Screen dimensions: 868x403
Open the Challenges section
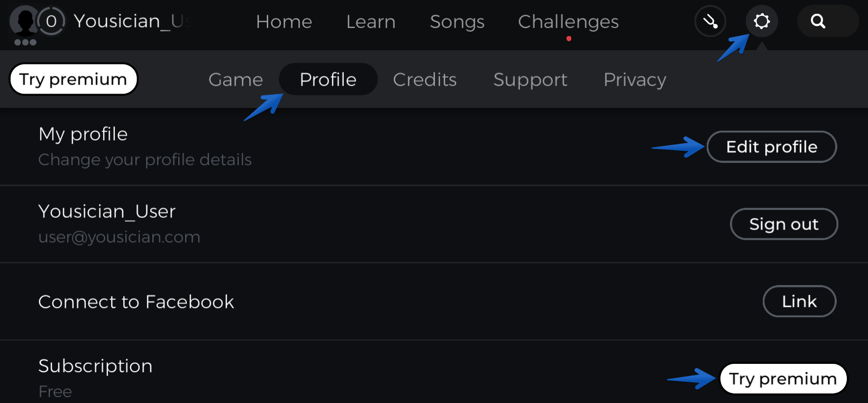[x=568, y=22]
